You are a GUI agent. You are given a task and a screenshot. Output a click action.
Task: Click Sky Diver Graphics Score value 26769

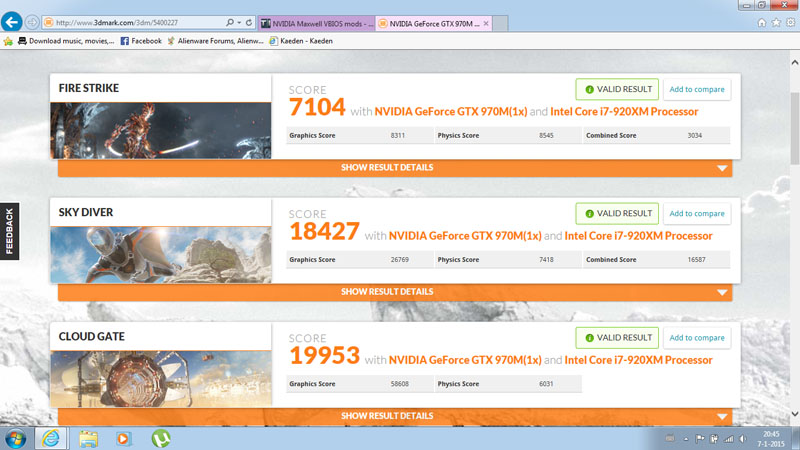[399, 260]
